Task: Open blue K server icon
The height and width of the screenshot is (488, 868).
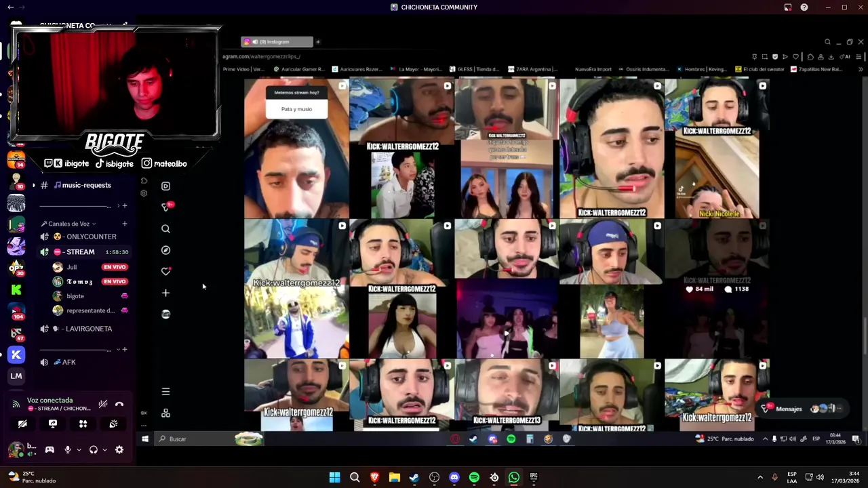Action: (x=16, y=354)
